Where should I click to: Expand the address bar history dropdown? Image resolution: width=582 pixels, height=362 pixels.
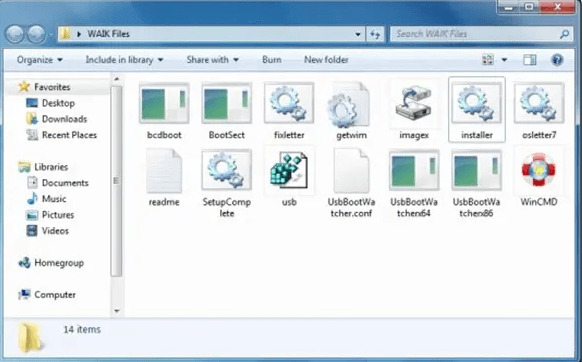pyautogui.click(x=357, y=34)
